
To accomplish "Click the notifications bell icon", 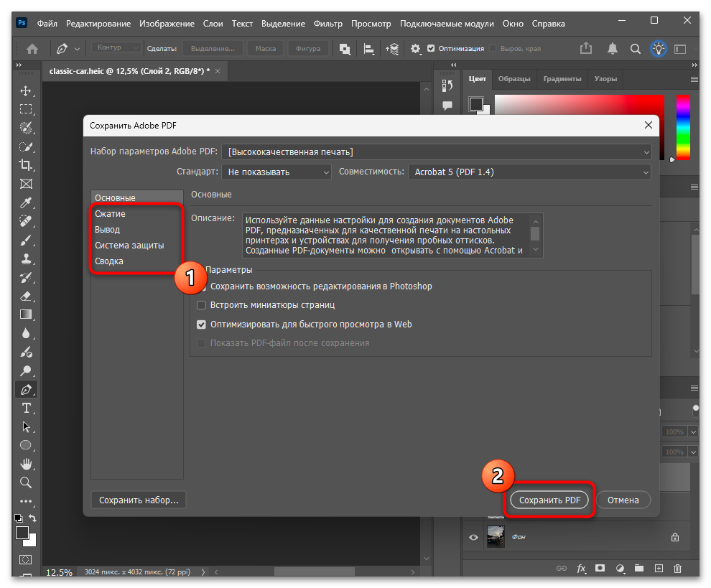I will [x=612, y=49].
